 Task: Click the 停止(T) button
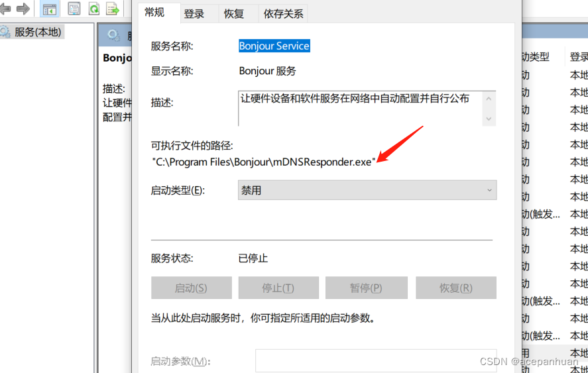coord(278,288)
